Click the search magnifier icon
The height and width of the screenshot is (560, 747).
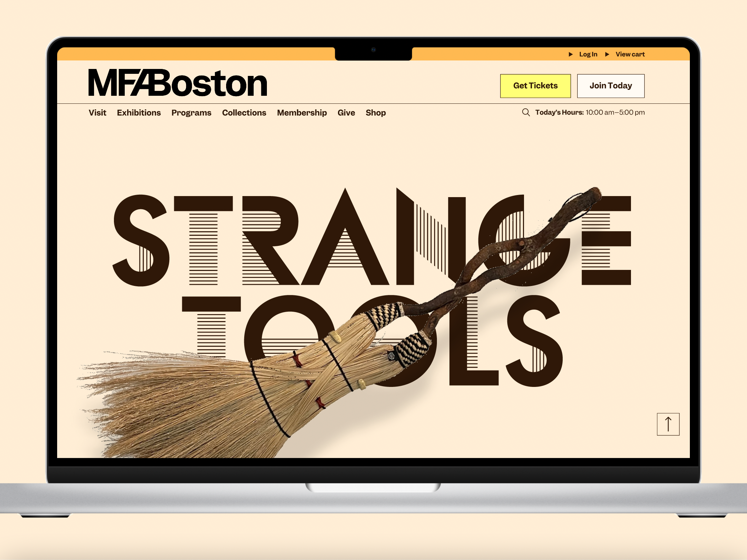point(526,112)
